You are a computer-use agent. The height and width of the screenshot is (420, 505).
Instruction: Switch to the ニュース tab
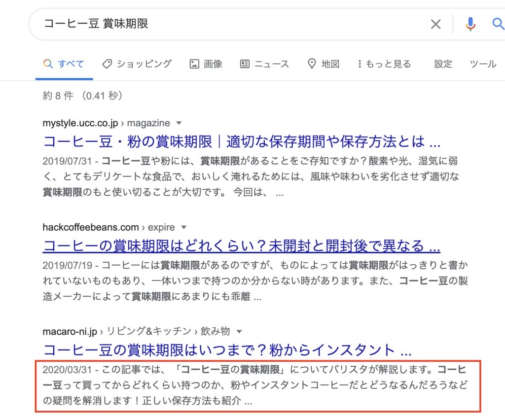tap(271, 64)
